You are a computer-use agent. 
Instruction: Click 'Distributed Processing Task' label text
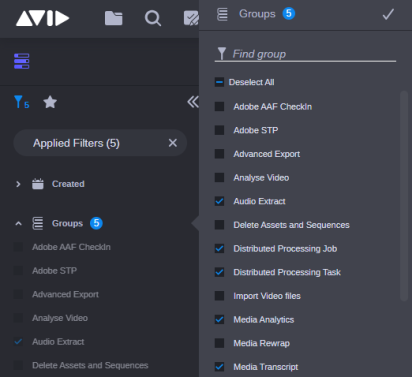coord(287,272)
